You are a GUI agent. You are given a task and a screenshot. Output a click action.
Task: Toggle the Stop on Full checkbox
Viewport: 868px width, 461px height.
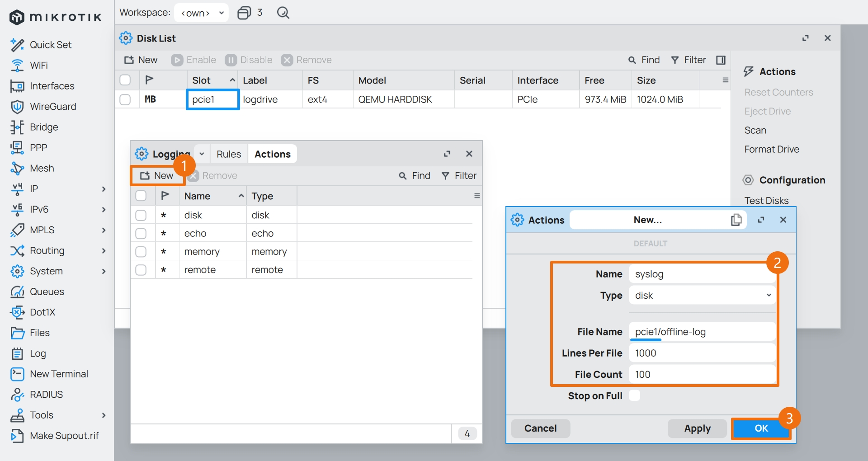click(x=634, y=395)
